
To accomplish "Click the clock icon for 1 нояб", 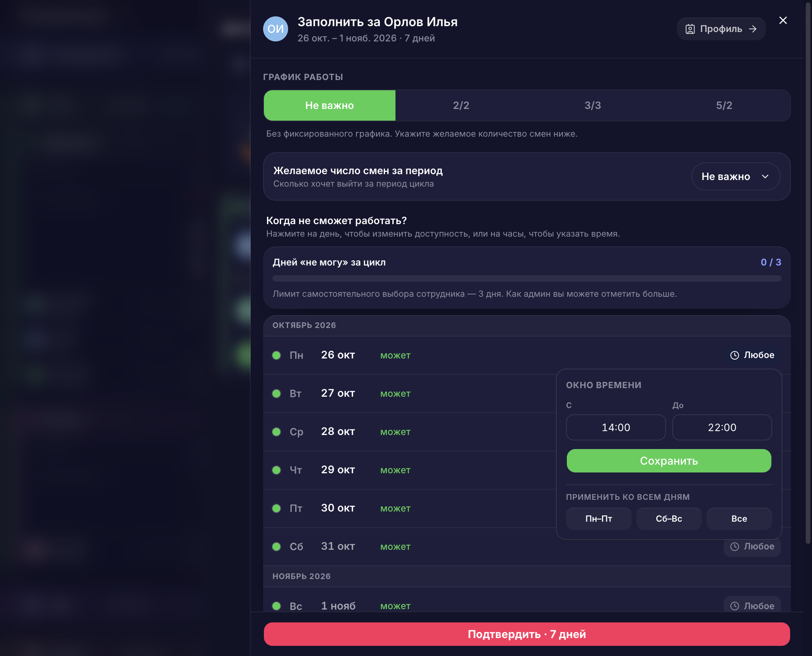I will [735, 606].
